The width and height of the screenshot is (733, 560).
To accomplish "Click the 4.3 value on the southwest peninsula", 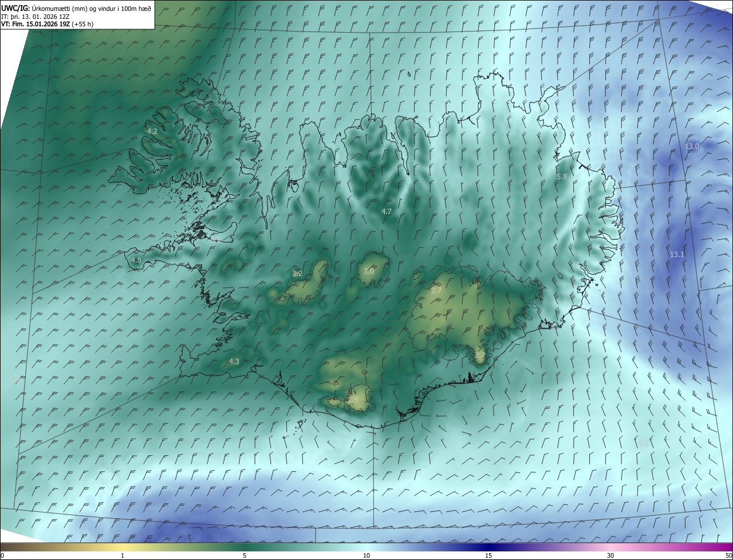I will click(x=234, y=361).
